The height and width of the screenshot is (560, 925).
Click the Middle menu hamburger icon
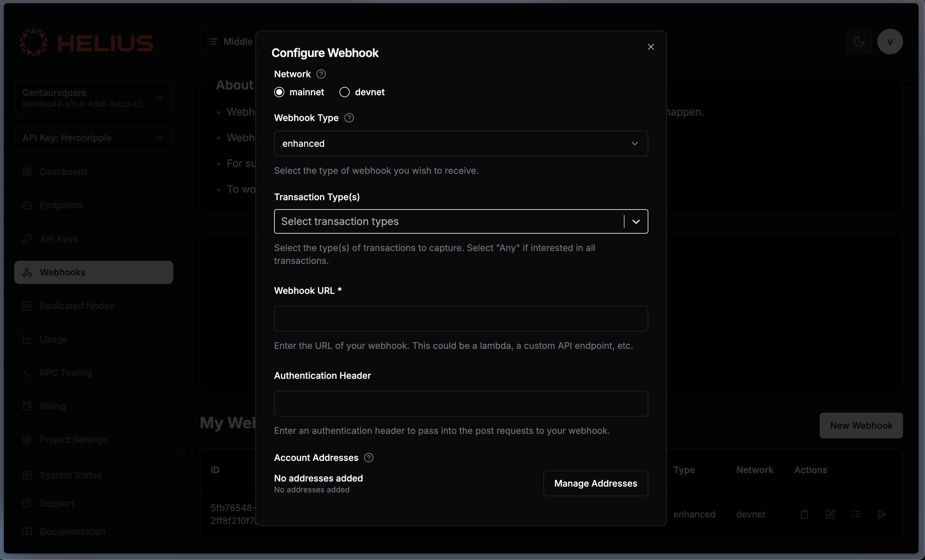pyautogui.click(x=213, y=41)
